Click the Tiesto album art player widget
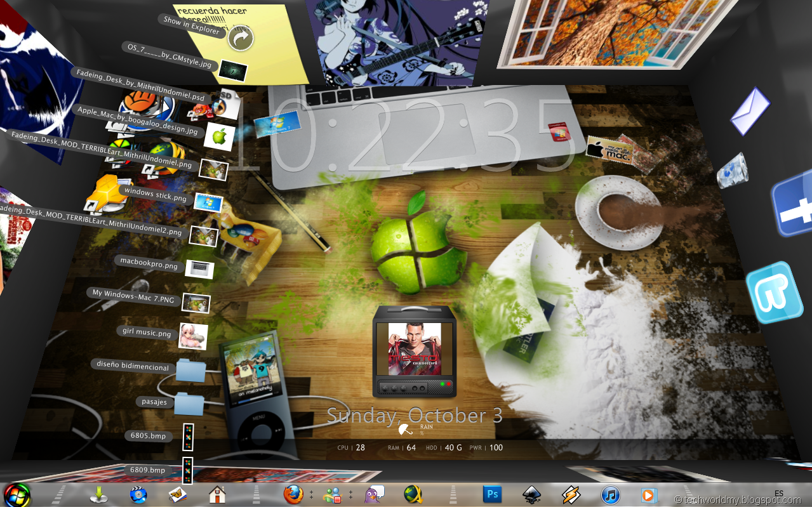The height and width of the screenshot is (507, 812). tap(414, 352)
